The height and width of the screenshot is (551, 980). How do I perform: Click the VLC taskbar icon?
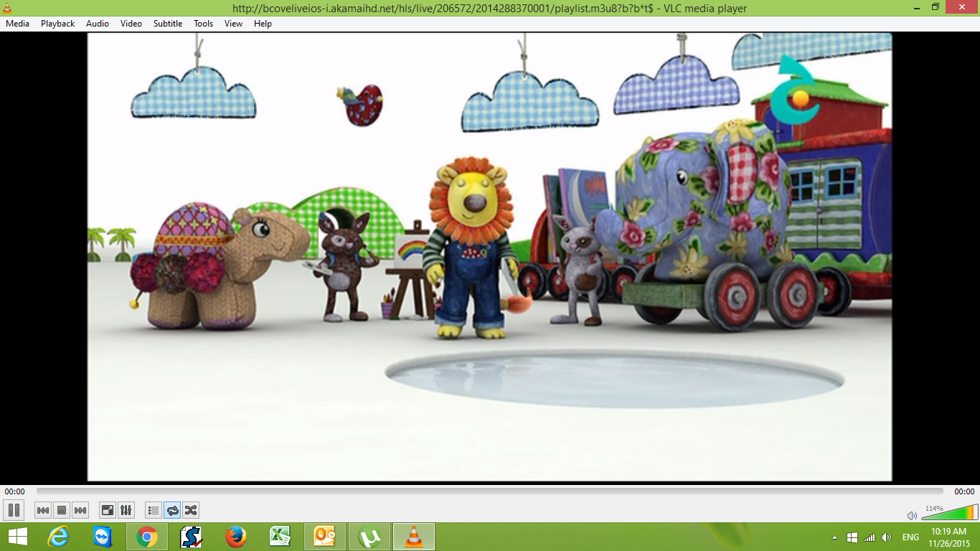(414, 537)
